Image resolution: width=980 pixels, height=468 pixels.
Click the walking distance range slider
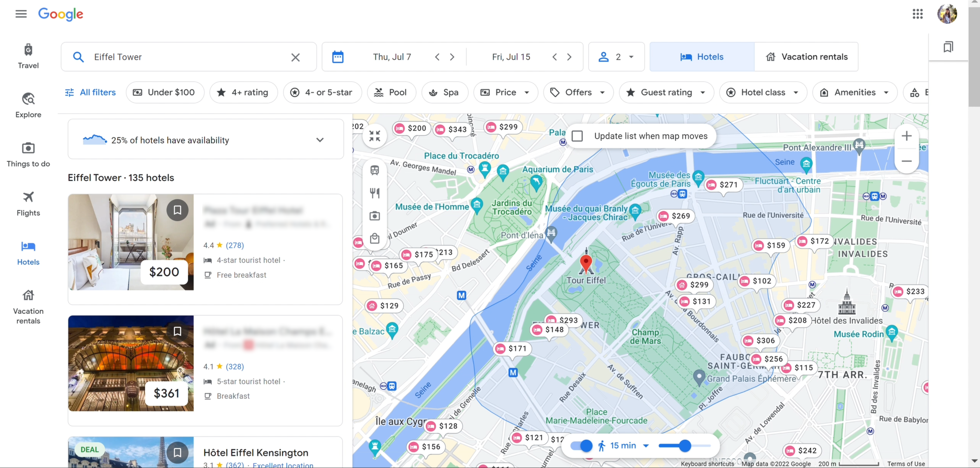684,445
